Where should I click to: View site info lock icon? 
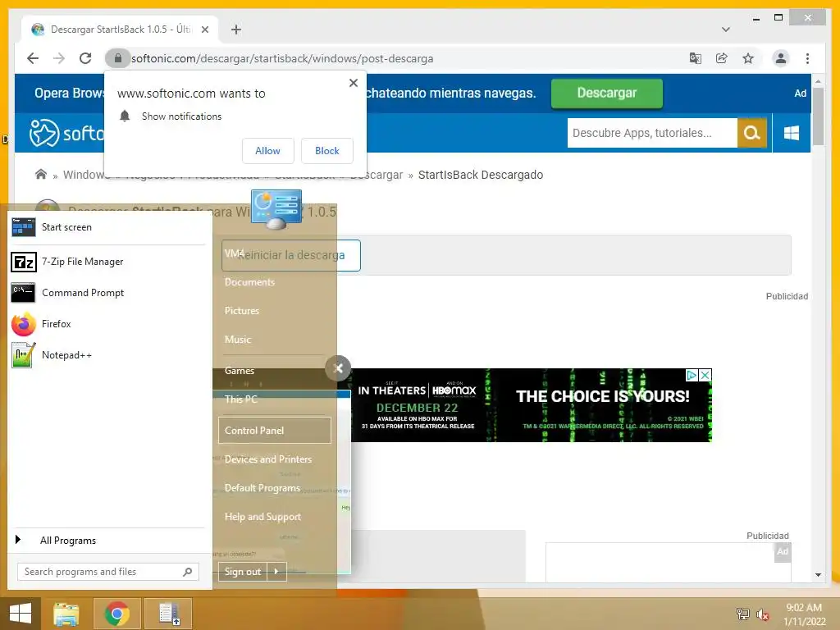point(117,58)
